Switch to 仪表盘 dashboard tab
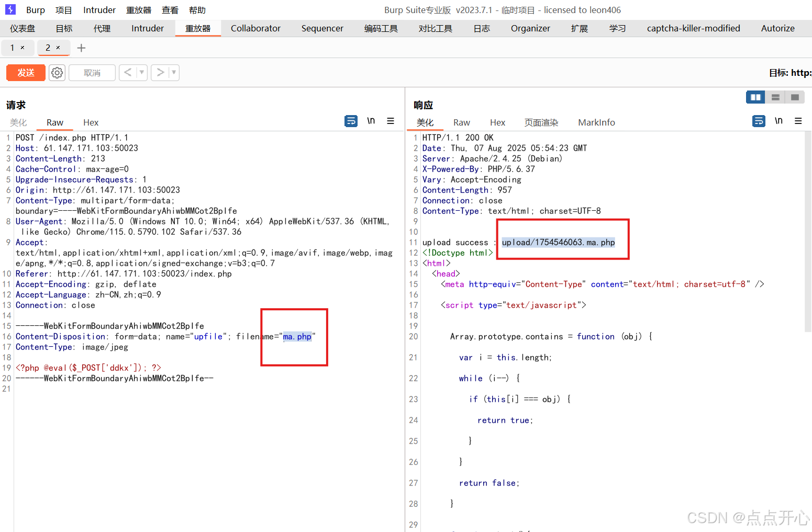 tap(23, 28)
